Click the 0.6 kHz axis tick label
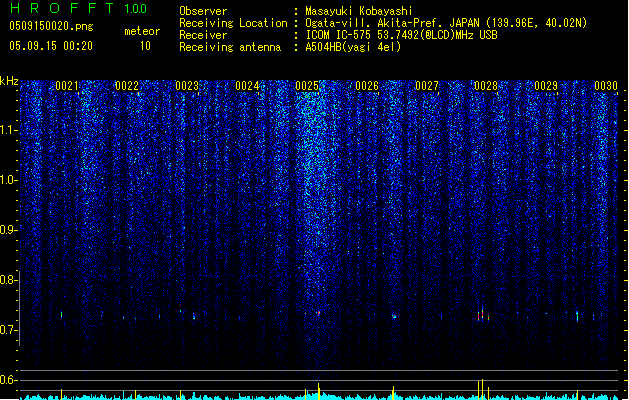The height and width of the screenshot is (400, 629). 8,380
